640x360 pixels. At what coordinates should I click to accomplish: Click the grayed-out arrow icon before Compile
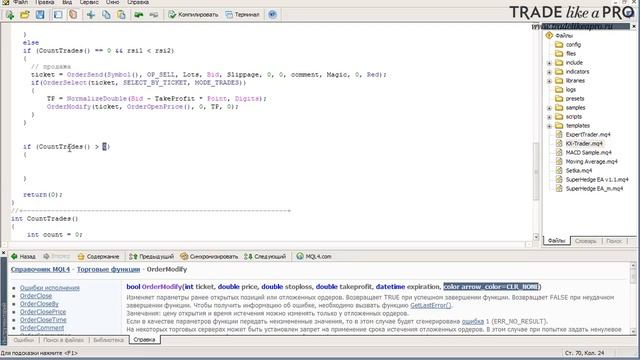click(153, 15)
